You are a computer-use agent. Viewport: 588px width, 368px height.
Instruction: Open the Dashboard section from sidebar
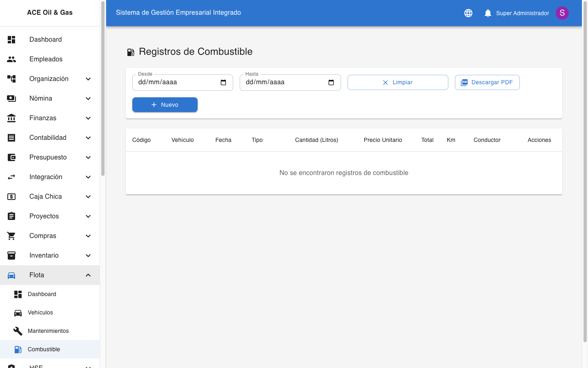(45, 39)
